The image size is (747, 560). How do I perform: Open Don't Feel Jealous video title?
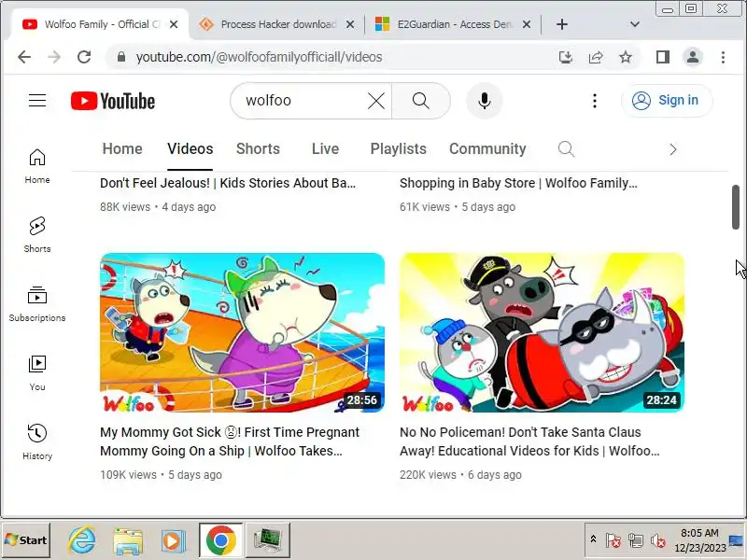228,183
